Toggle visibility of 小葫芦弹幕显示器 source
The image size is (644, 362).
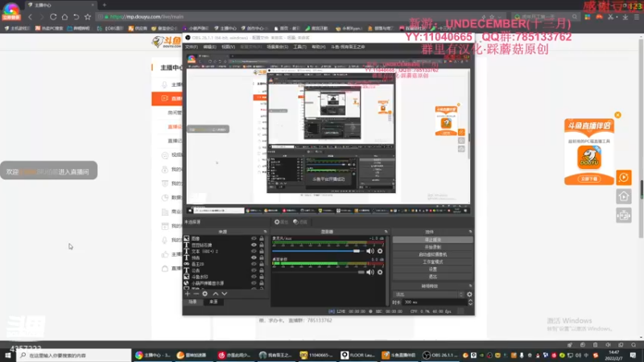tap(254, 283)
